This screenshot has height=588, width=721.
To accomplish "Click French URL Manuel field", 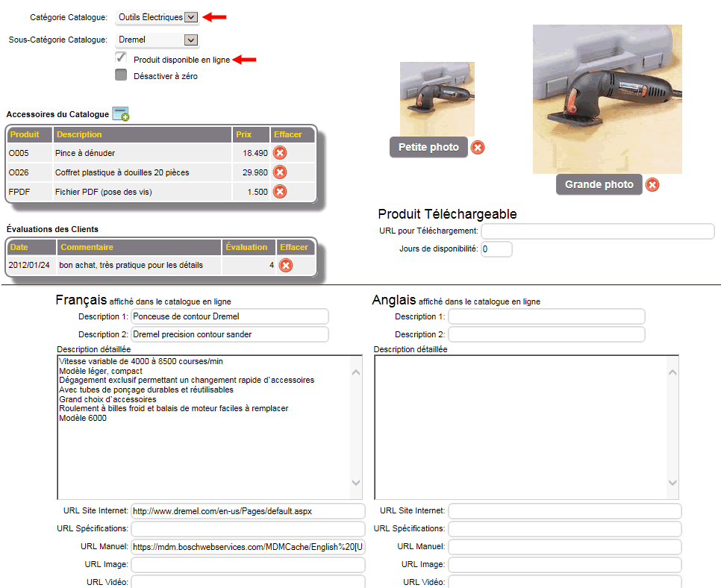I will pos(249,547).
